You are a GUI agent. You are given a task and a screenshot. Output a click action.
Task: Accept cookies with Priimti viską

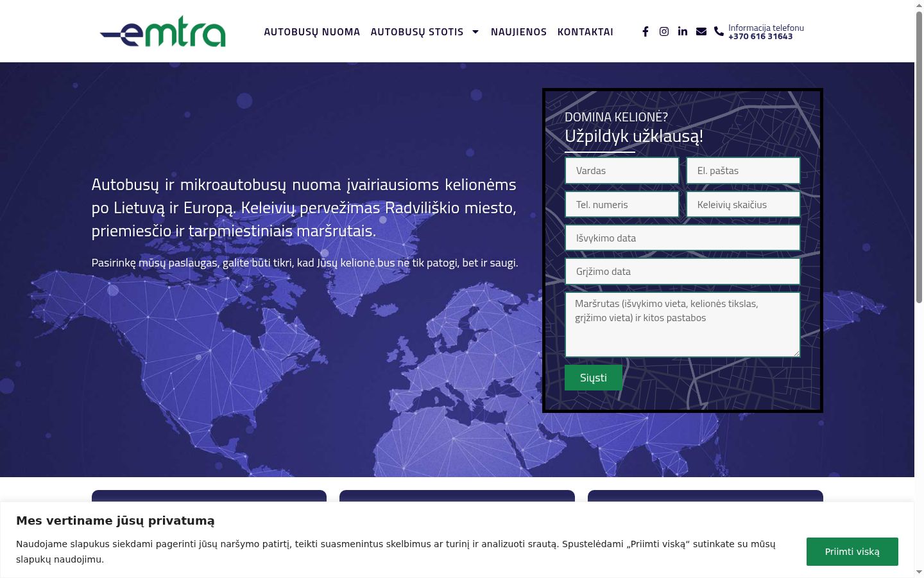[x=852, y=552]
